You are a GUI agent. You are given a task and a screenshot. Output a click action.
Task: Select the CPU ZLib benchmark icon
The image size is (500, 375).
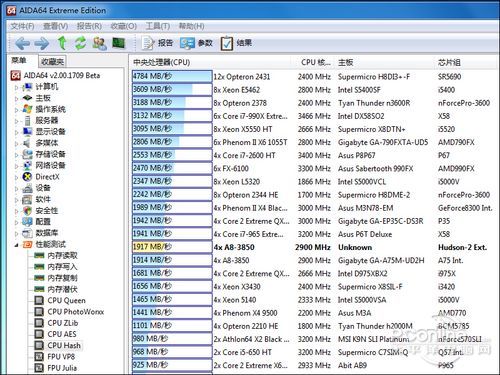pyautogui.click(x=39, y=323)
